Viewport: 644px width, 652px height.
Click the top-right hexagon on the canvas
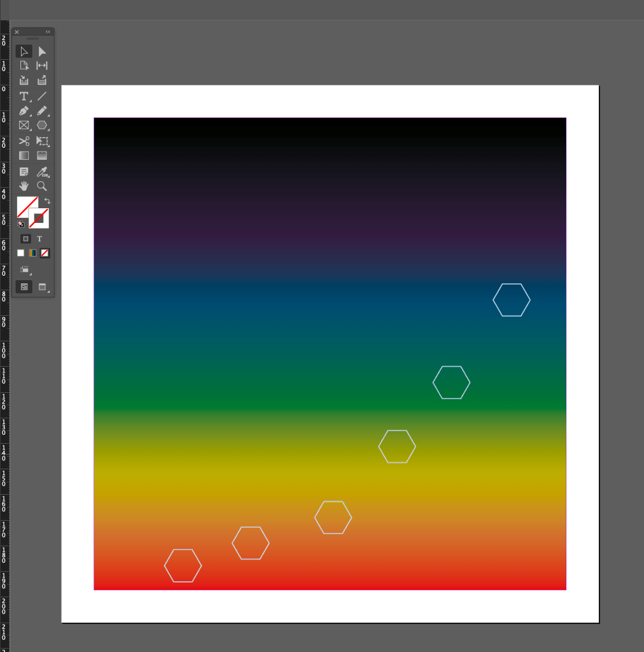[512, 300]
